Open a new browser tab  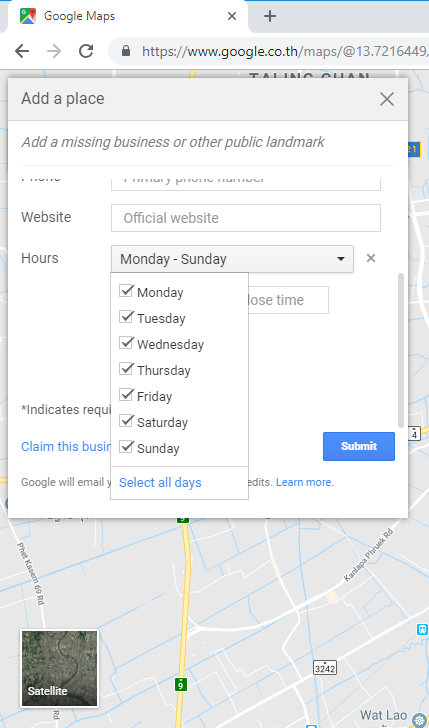pyautogui.click(x=270, y=17)
